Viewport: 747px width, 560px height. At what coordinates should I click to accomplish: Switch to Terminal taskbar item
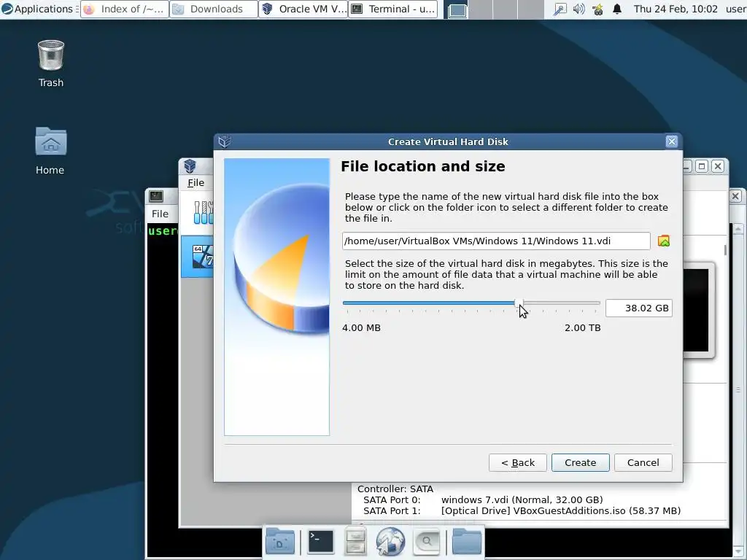tap(393, 9)
